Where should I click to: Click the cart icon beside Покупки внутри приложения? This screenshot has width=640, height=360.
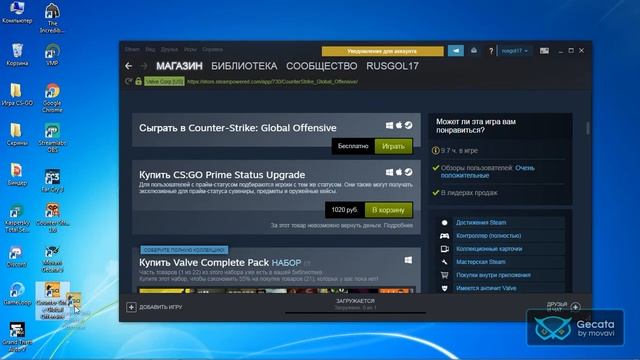point(444,275)
